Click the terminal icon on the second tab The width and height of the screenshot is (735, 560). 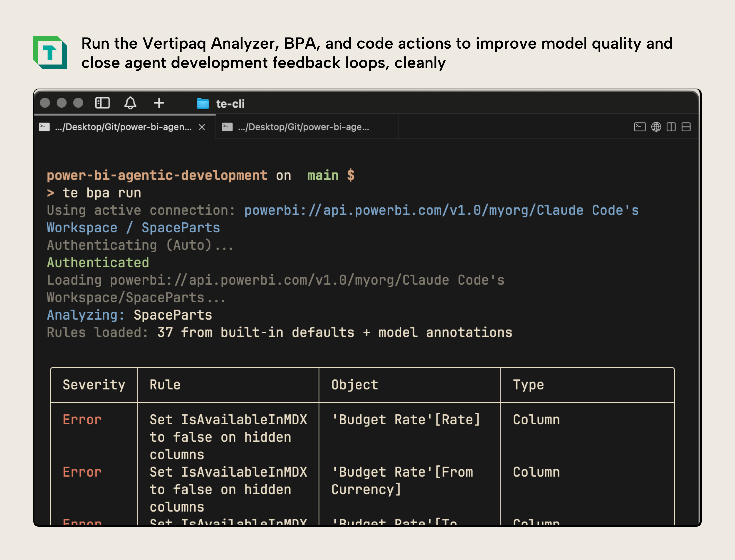227,127
